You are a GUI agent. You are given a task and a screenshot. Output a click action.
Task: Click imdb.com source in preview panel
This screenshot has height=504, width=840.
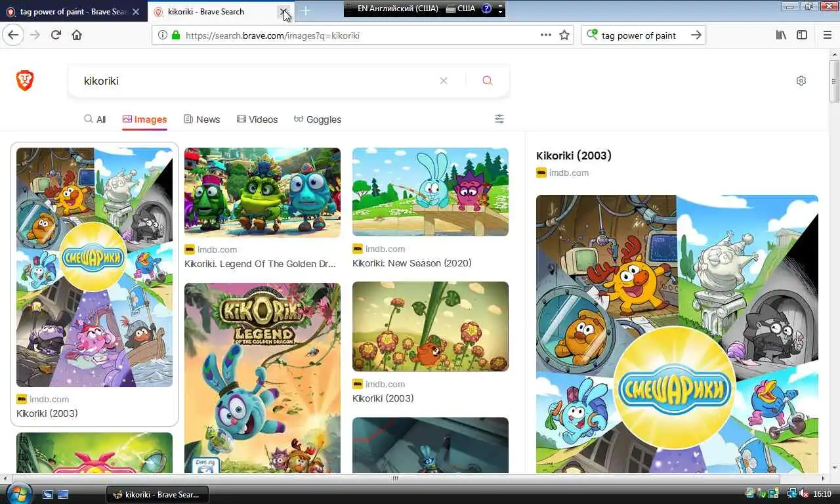click(x=569, y=173)
